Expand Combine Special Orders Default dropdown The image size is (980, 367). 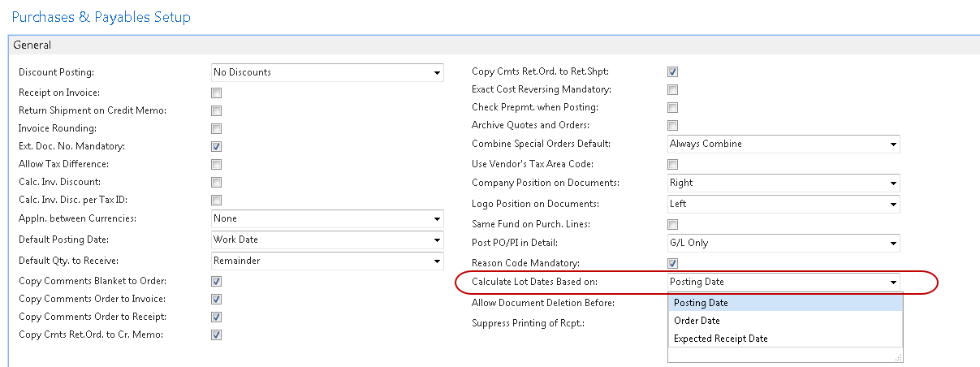tap(893, 145)
